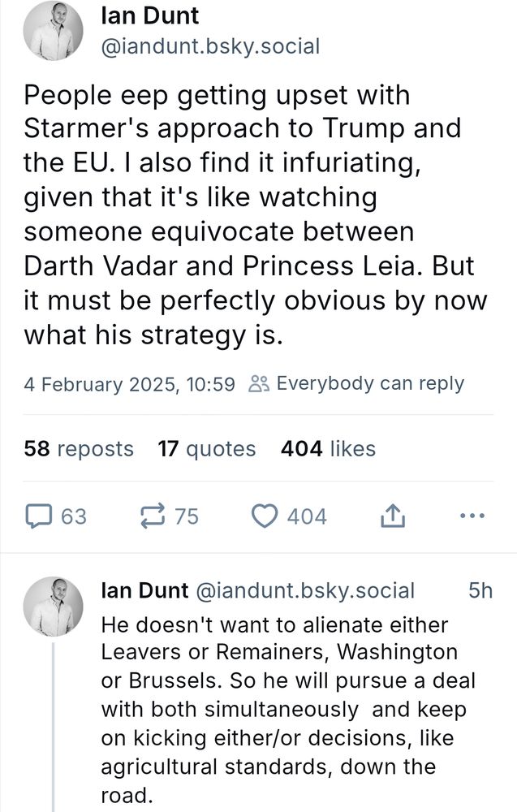View the 404 likes list

pos(328,448)
